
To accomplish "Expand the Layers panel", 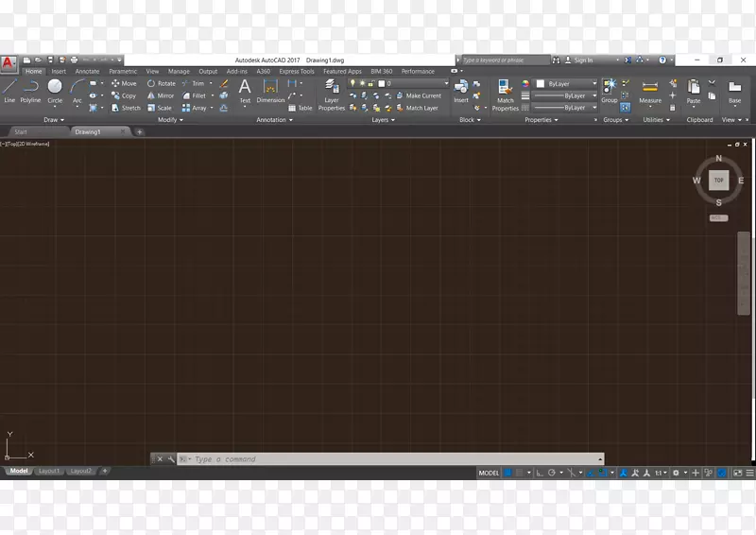I will [x=383, y=120].
